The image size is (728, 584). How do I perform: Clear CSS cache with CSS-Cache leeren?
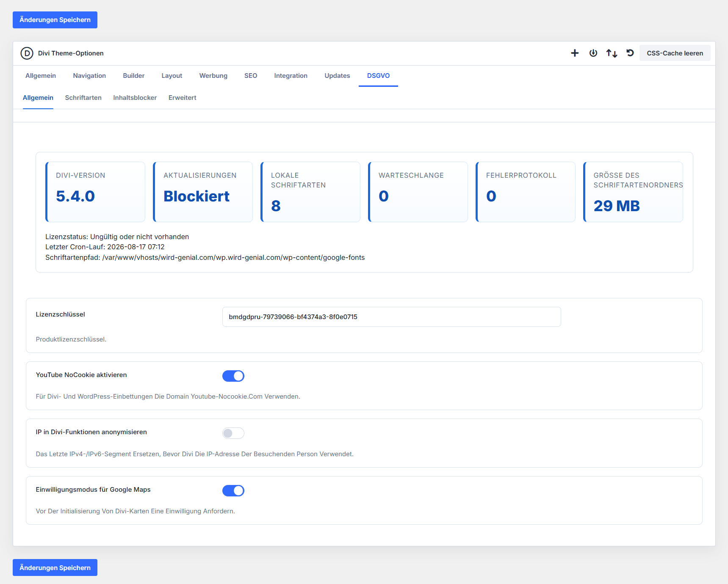[x=675, y=53]
